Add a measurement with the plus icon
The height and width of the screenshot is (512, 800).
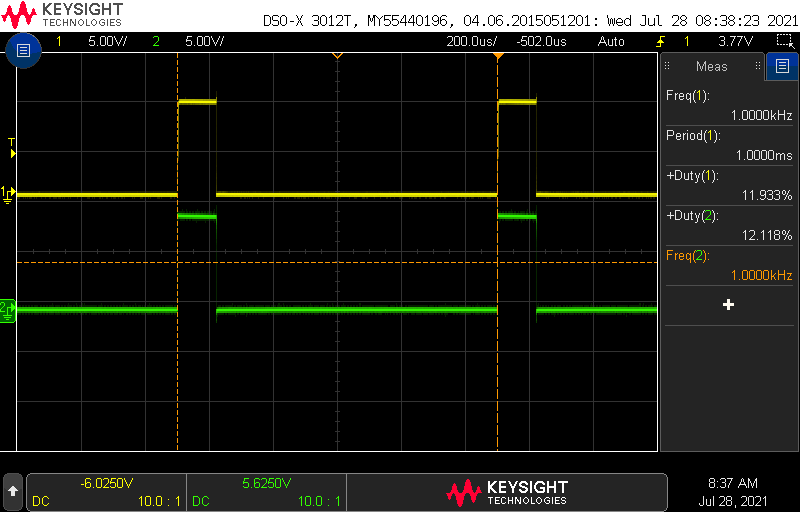(x=728, y=304)
